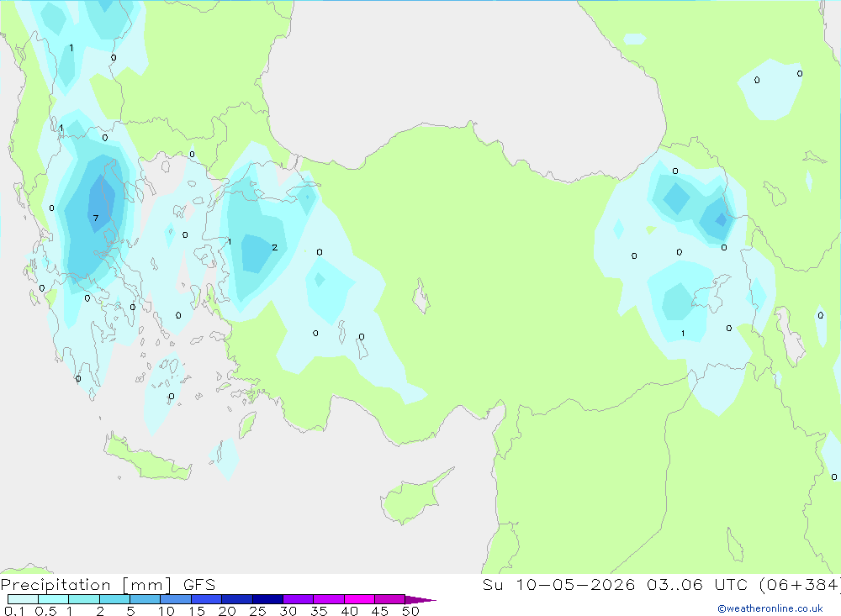Click the 'Precipitation [mm]' title text

(86, 585)
